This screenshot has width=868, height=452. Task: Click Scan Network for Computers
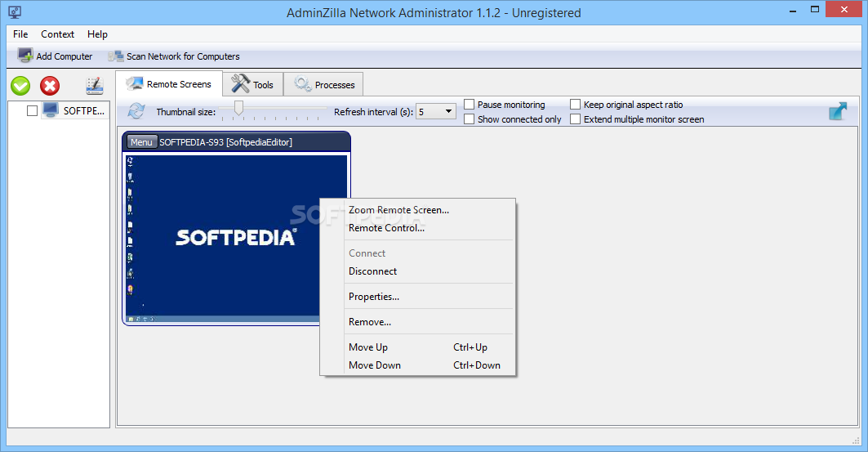pyautogui.click(x=174, y=56)
